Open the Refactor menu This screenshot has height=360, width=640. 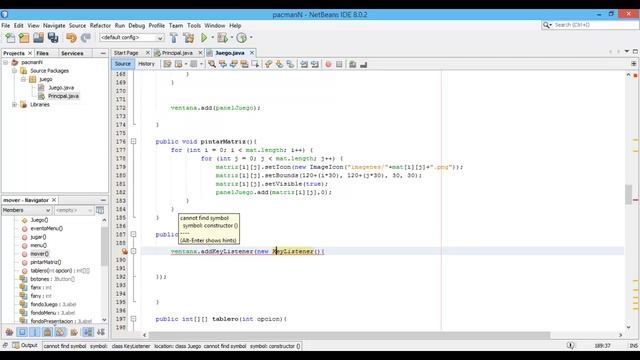(100, 25)
